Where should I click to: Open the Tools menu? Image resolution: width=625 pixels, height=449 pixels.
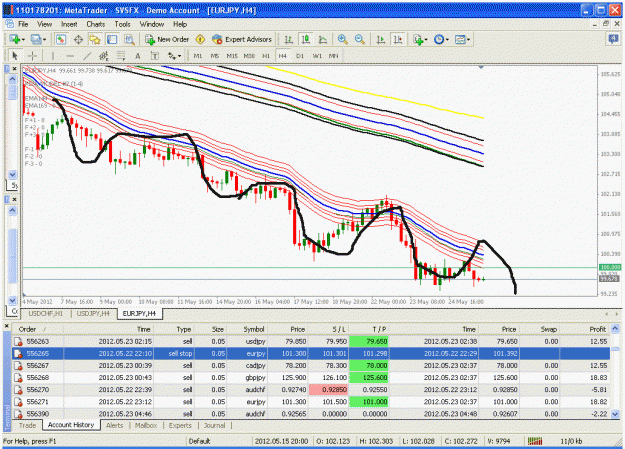point(122,24)
